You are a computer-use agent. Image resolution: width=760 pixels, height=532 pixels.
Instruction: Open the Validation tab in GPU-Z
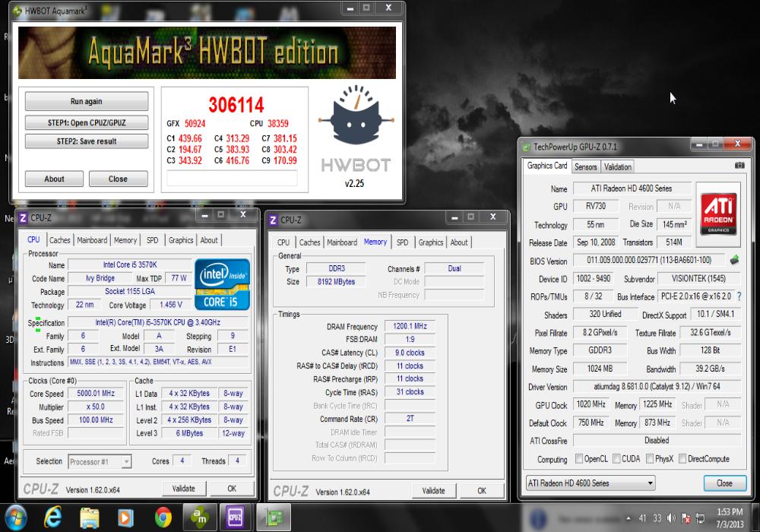point(617,166)
